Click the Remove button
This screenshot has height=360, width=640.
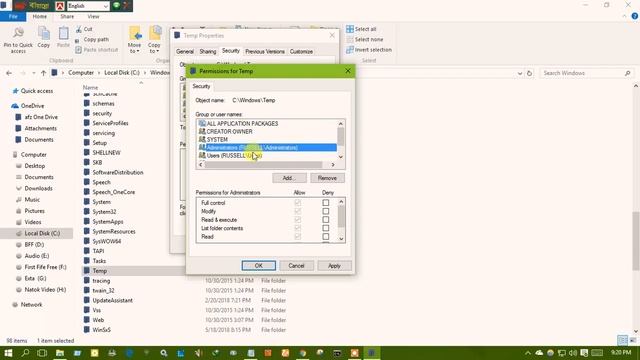327,178
